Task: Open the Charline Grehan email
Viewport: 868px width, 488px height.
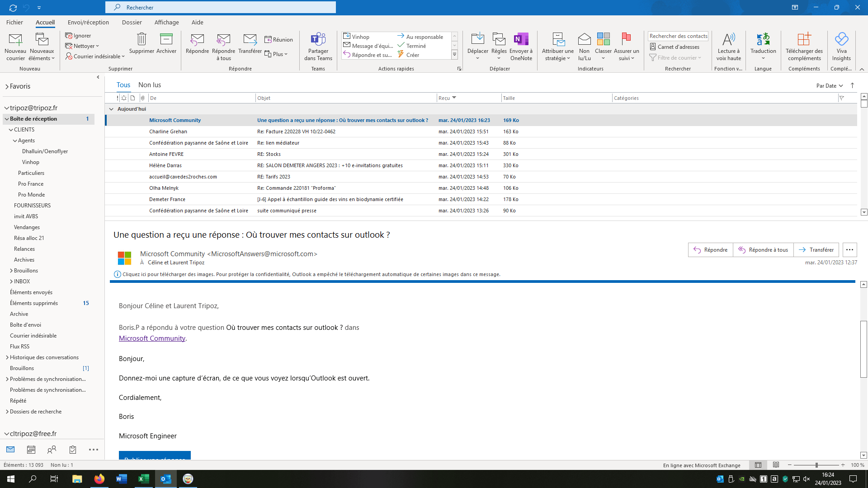Action: click(x=481, y=131)
